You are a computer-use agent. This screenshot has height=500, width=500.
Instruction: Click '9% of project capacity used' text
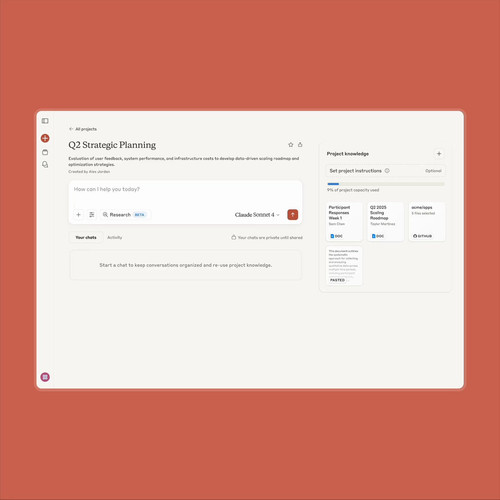[x=353, y=190]
